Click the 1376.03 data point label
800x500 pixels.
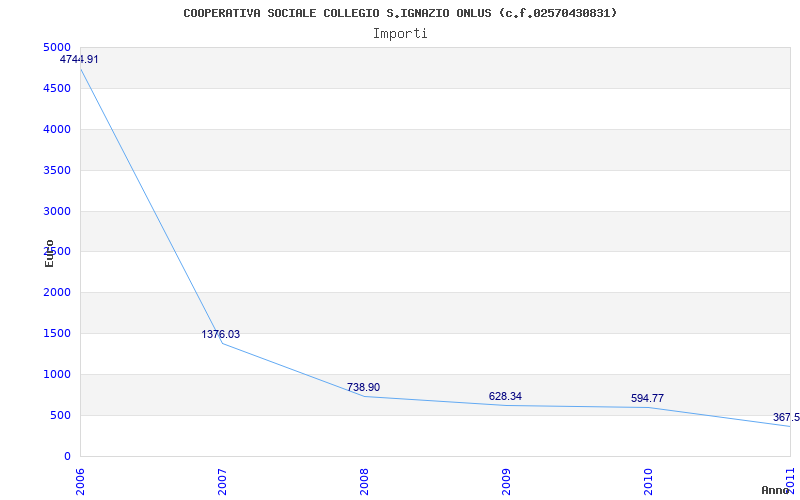pos(220,334)
